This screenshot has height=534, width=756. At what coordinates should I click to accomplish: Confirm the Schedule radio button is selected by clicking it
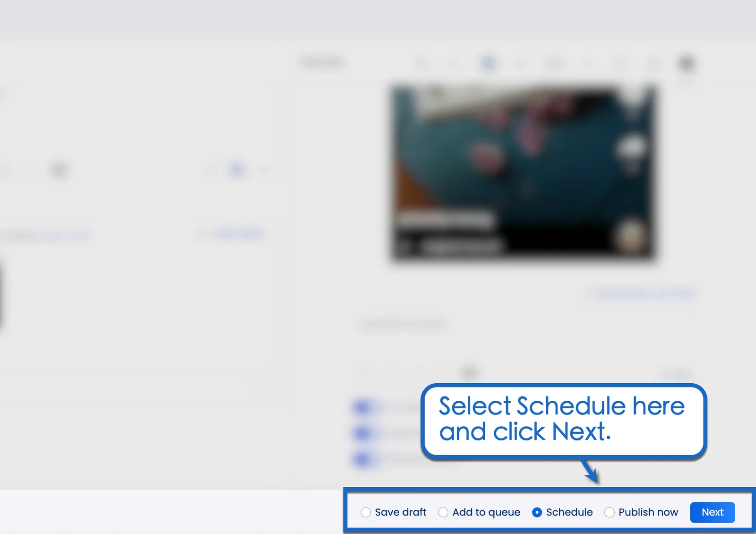(538, 512)
